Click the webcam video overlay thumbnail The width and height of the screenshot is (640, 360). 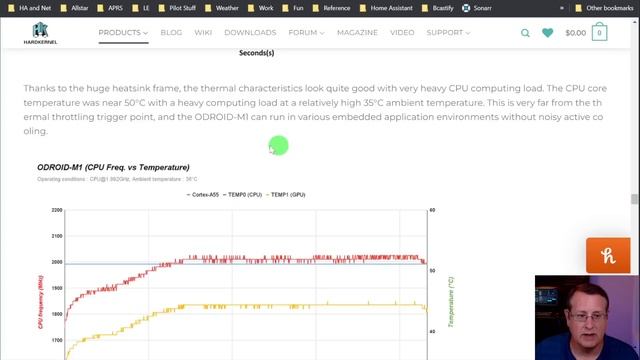587,318
